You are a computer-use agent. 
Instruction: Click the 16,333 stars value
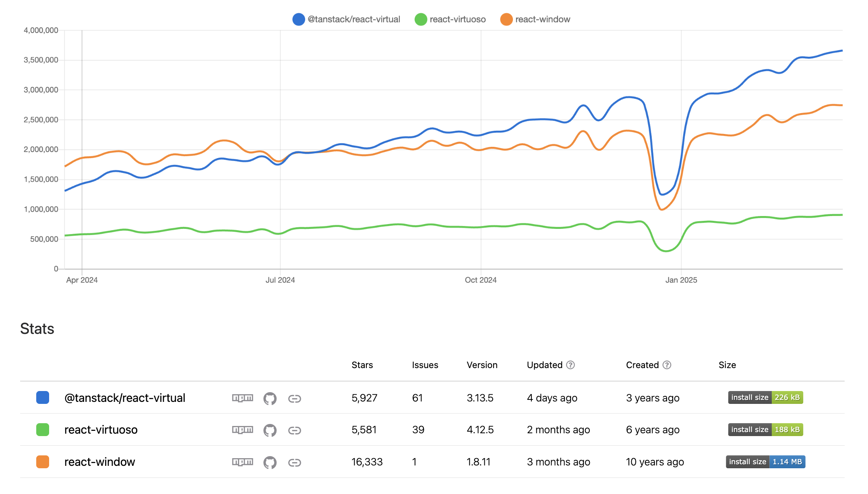367,462
